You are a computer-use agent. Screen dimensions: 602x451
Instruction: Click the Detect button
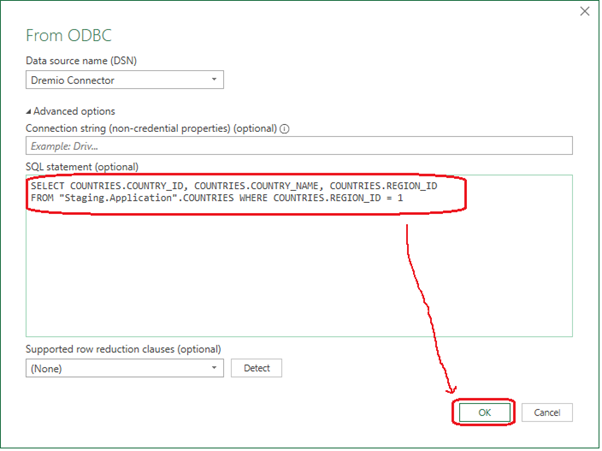point(257,368)
